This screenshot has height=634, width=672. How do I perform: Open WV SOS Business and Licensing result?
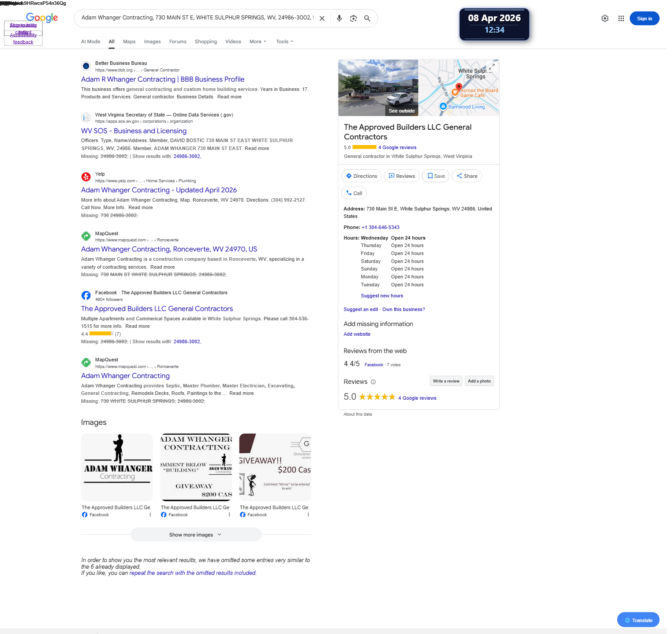coord(134,131)
